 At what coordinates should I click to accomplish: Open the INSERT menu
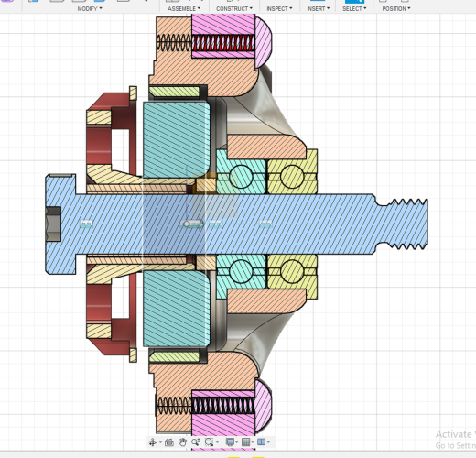[x=319, y=8]
